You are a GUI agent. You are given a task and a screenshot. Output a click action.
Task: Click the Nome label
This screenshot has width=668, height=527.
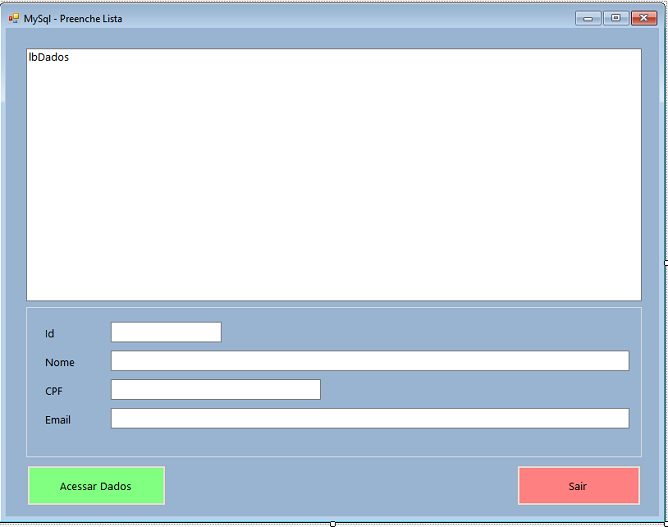tap(60, 362)
